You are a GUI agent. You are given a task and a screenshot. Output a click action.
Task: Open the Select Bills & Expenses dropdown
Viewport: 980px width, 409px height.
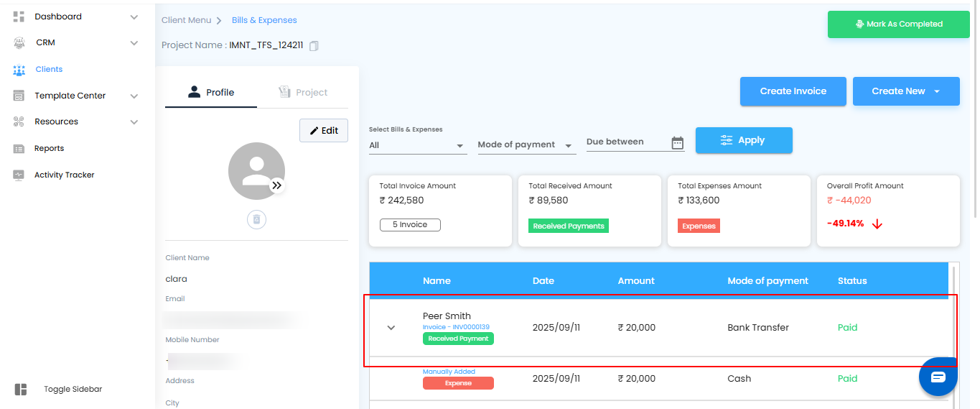tap(417, 145)
